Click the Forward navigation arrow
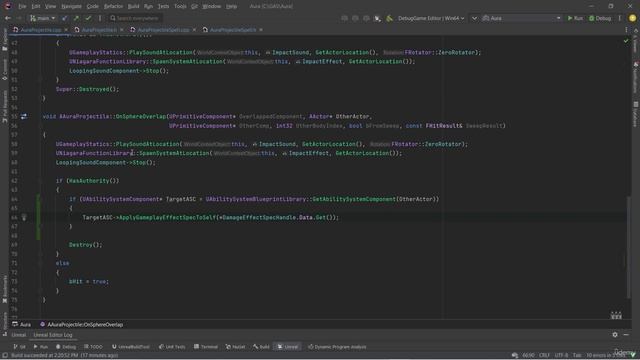Viewport: 640px width, 360px height. [19, 18]
